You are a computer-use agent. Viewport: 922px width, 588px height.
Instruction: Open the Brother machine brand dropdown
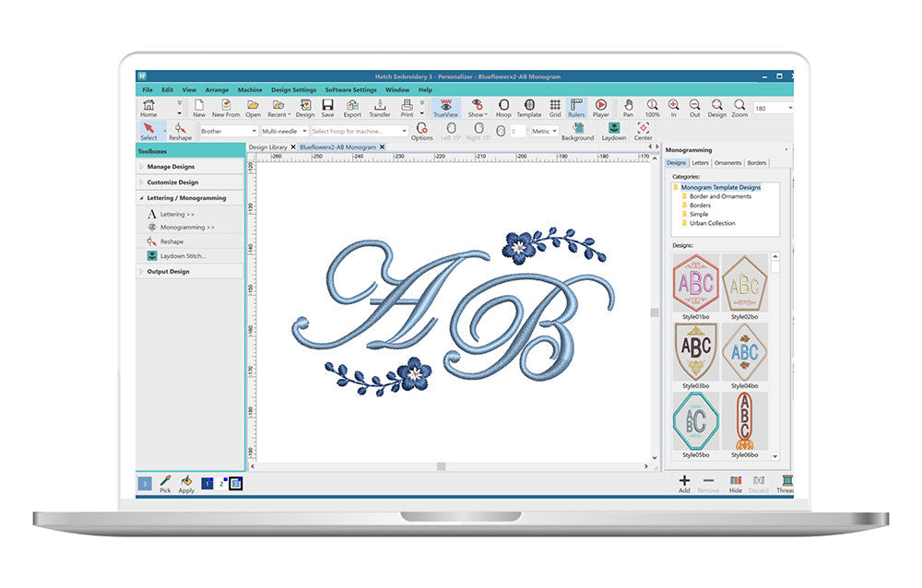click(228, 132)
